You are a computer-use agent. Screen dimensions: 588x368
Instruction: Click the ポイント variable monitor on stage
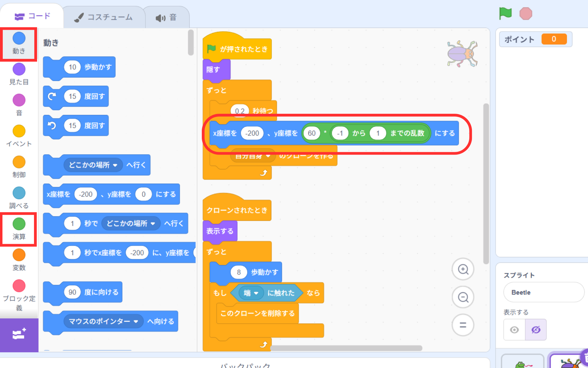pyautogui.click(x=536, y=39)
